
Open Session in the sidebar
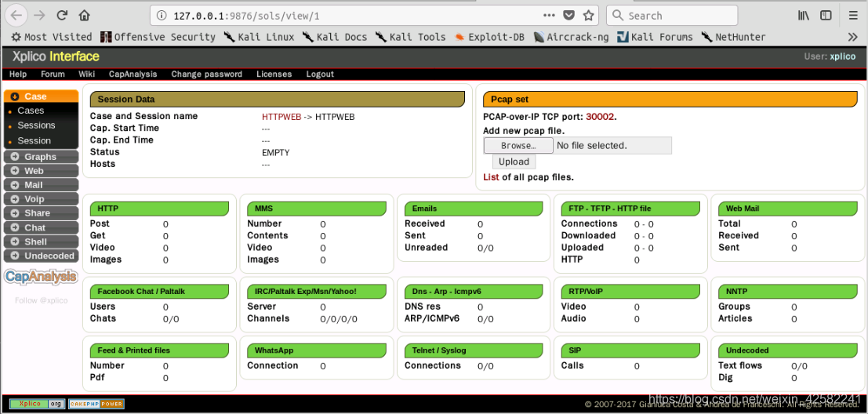[34, 140]
